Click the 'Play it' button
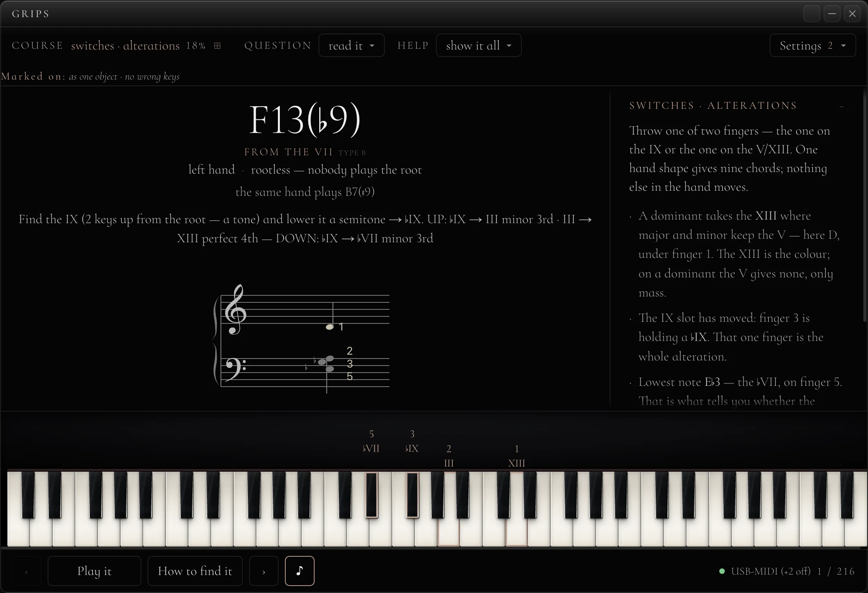 [94, 571]
